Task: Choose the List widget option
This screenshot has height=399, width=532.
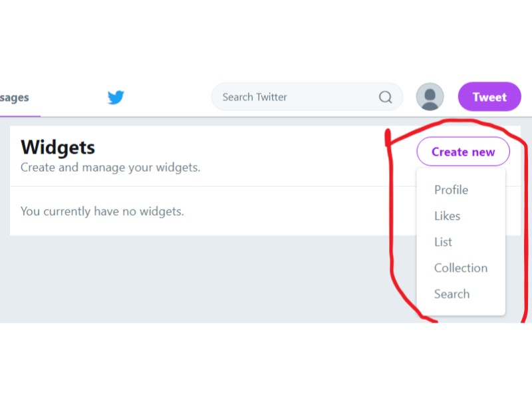Action: pyautogui.click(x=443, y=242)
